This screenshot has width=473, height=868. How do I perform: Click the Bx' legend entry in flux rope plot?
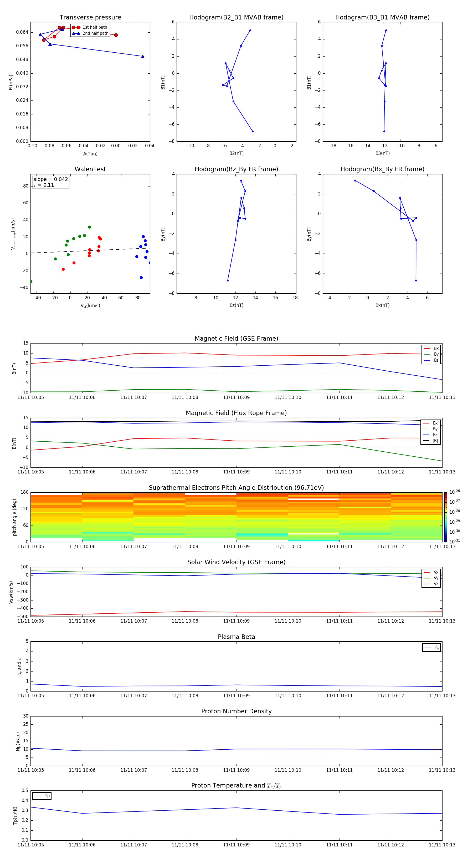point(431,423)
